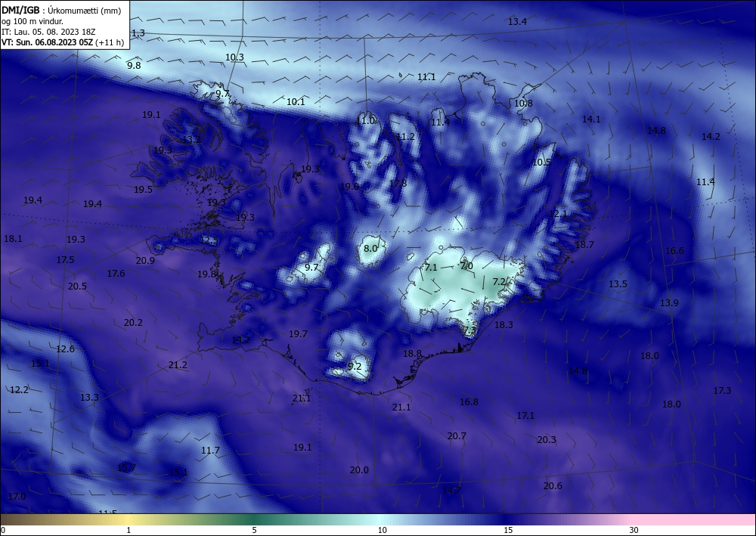The image size is (756, 536).
Task: Click the '13.2' value in the Westfjords
Action: coord(191,140)
